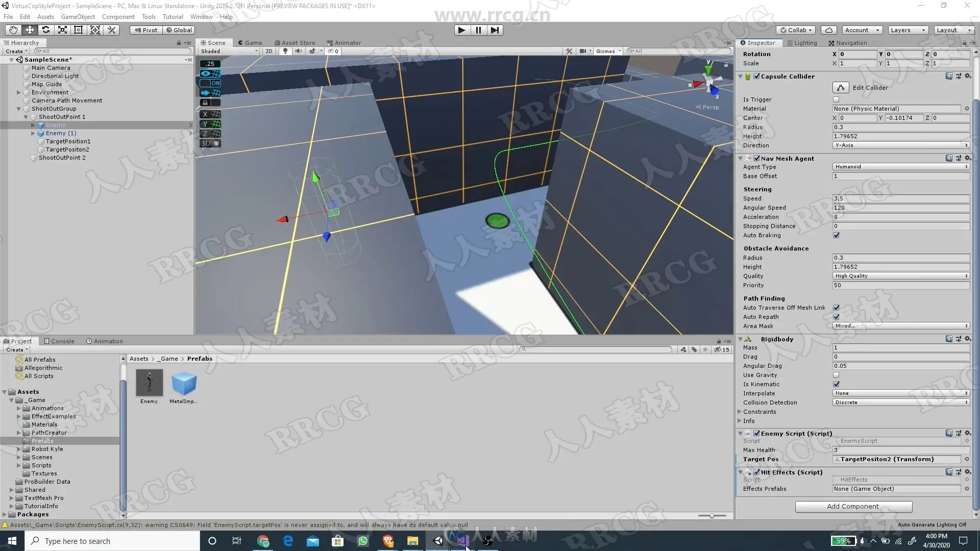Screen dimensions: 980x551
Task: Click the Add Component button
Action: (x=853, y=507)
